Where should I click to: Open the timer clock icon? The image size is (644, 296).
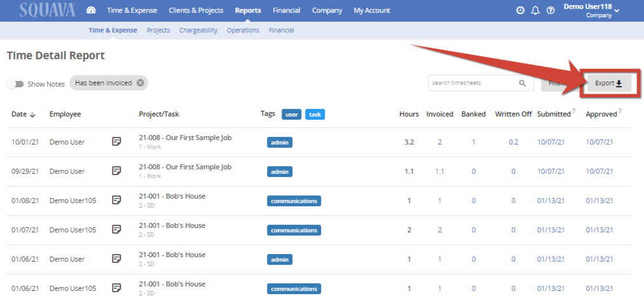pyautogui.click(x=521, y=11)
